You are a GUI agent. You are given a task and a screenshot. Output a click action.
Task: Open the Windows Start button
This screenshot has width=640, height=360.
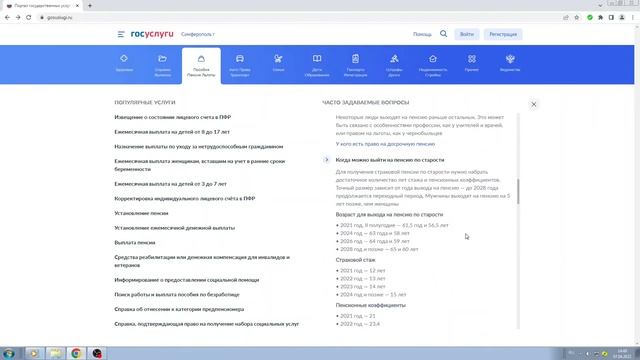(x=9, y=353)
